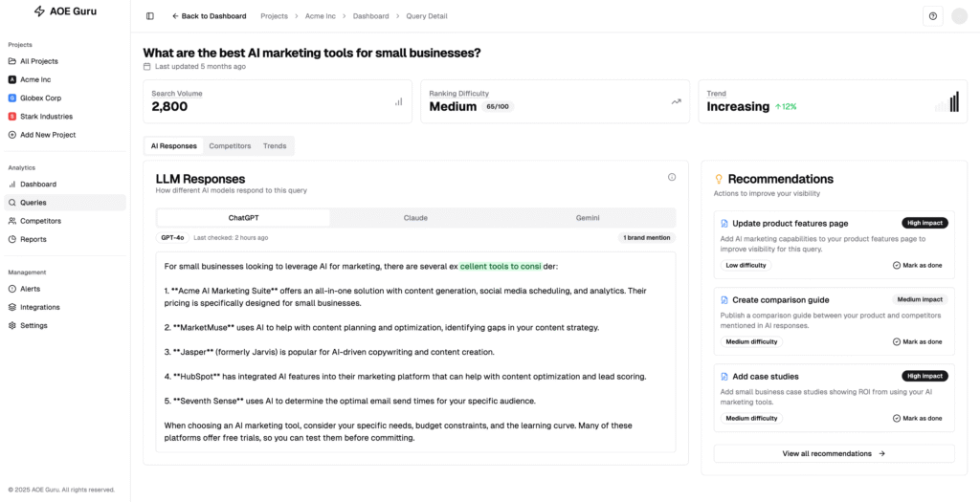Toggle the sidebar collapse icon
The image size is (980, 502).
pyautogui.click(x=150, y=16)
